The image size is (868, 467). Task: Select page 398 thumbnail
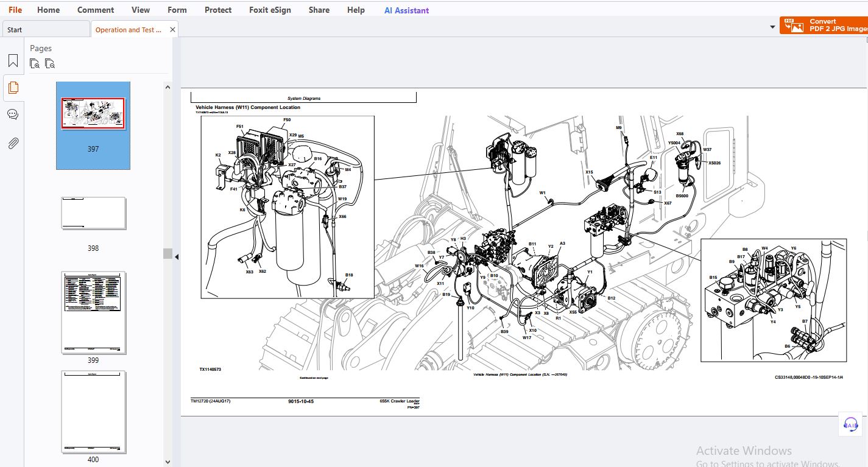coord(93,213)
